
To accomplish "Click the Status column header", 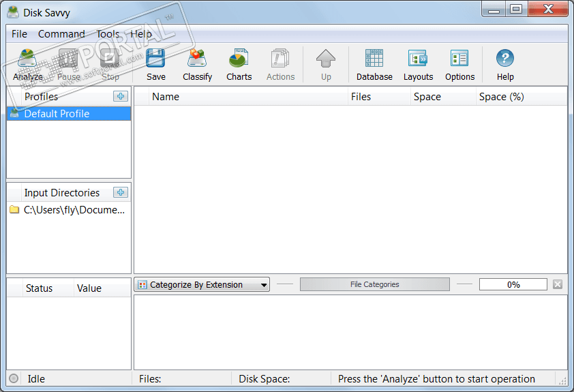I will [x=48, y=288].
